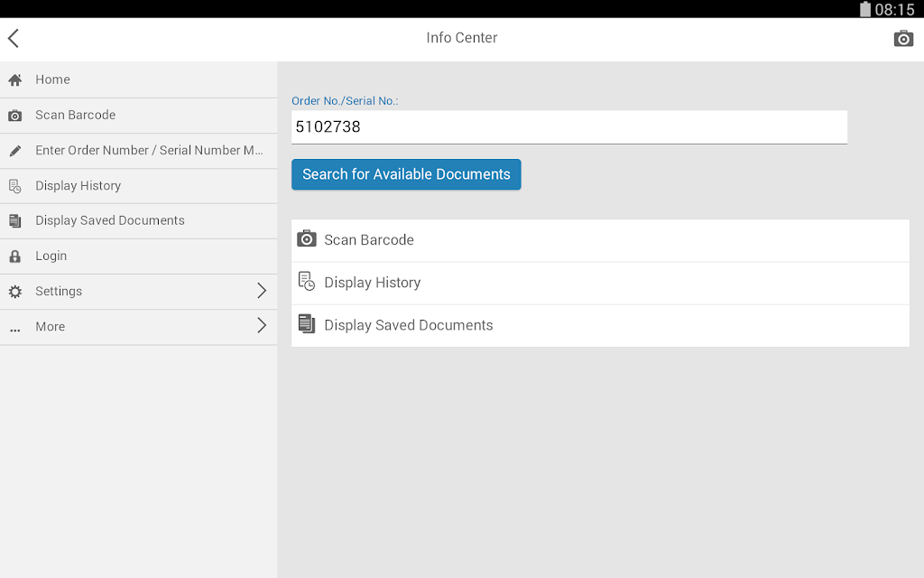924x578 pixels.
Task: Select Display Saved Documents in the sidebar
Action: 138,220
